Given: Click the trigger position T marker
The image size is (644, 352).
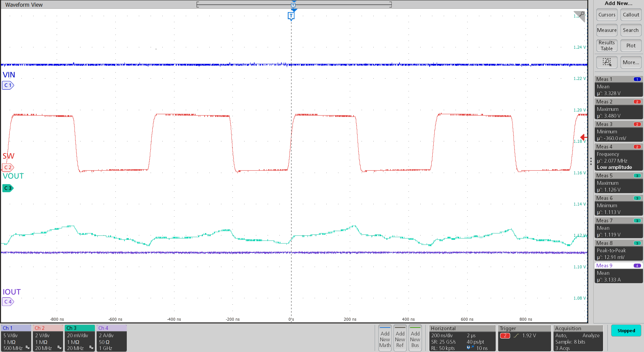Looking at the screenshot, I should [x=291, y=16].
